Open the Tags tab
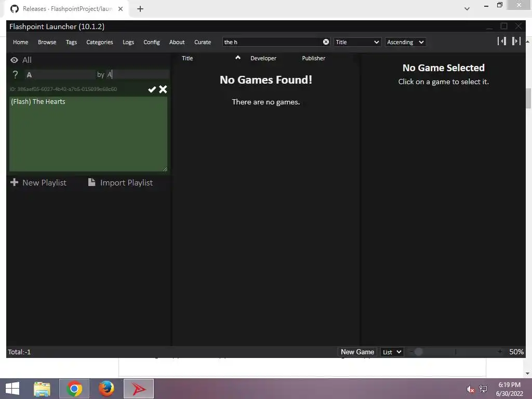 71,42
